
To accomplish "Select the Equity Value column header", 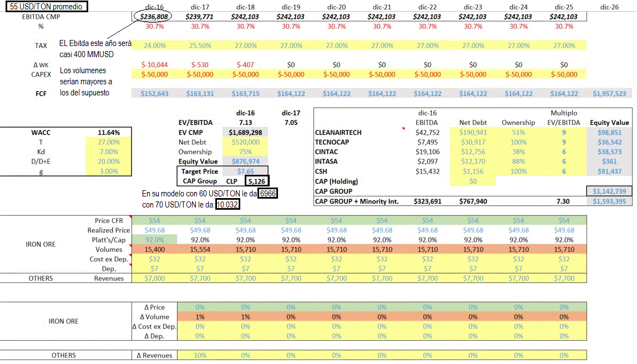I will pyautogui.click(x=609, y=123).
